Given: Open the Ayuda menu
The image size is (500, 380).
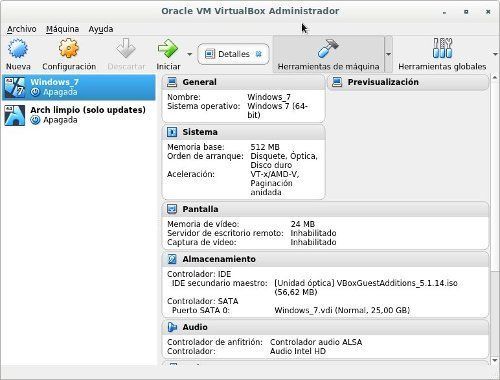Looking at the screenshot, I should pyautogui.click(x=101, y=29).
